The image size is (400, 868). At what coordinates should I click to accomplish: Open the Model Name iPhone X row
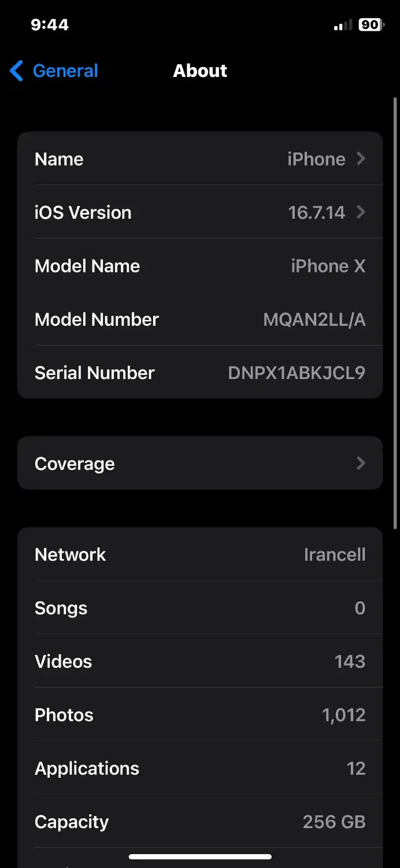click(x=200, y=266)
